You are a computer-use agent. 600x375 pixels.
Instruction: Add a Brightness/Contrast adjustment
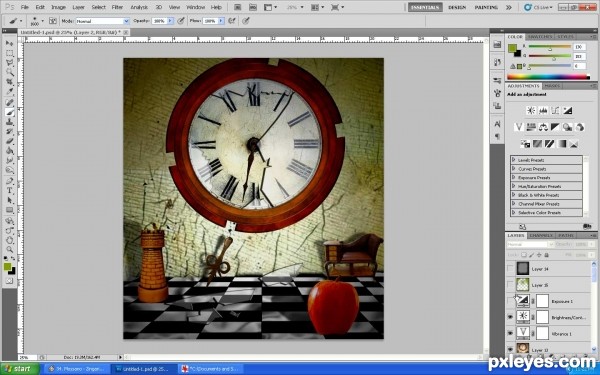[531, 111]
